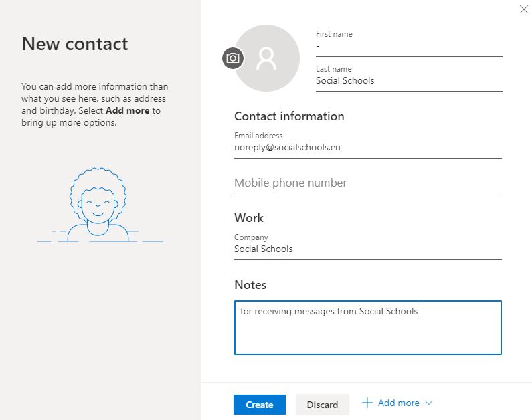Viewport: 532px width, 420px height.
Task: Open the Add more options text
Action: pyautogui.click(x=398, y=403)
